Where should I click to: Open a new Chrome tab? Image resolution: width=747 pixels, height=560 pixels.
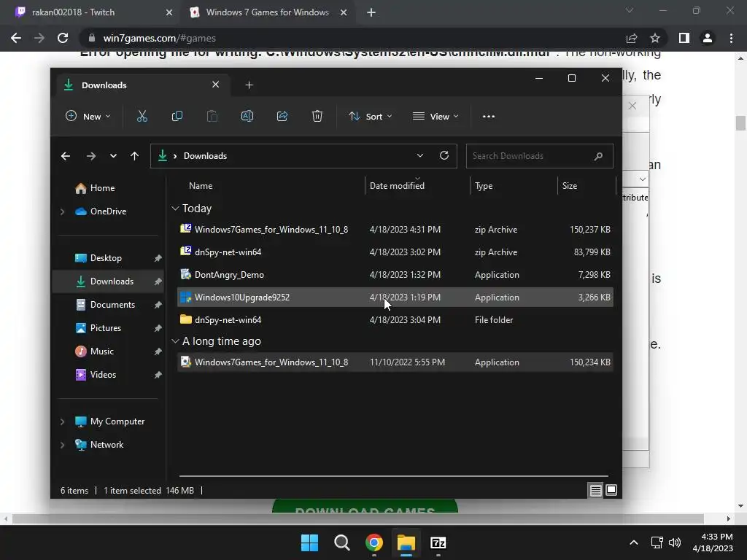[x=371, y=12]
